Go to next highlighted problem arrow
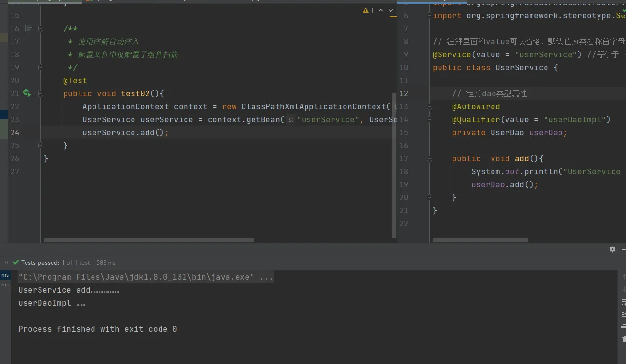 point(390,10)
